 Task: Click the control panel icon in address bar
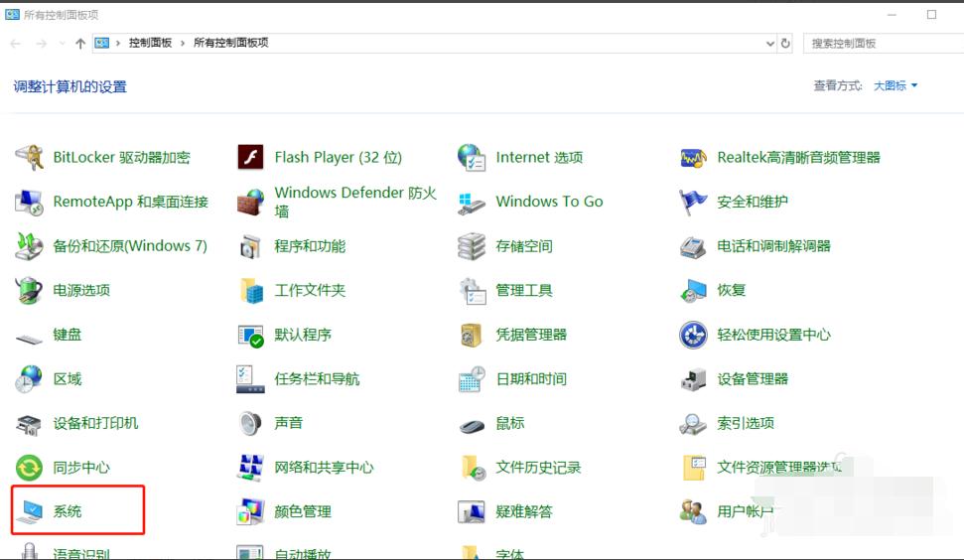pyautogui.click(x=102, y=43)
